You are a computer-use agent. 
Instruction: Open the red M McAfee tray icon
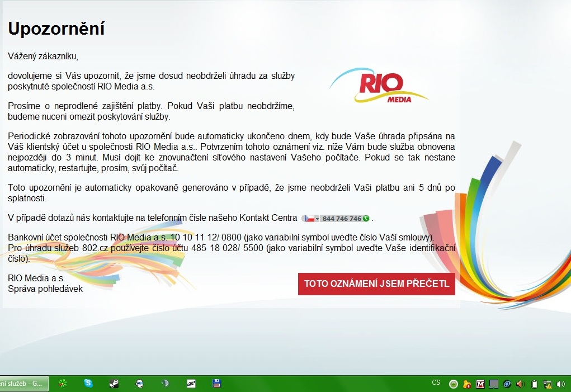click(480, 384)
